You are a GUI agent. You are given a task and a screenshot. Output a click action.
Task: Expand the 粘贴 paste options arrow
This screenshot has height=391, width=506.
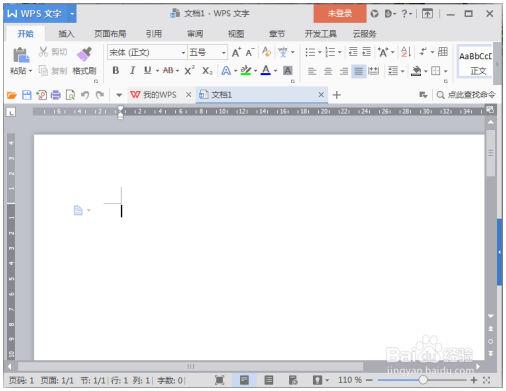(x=30, y=71)
